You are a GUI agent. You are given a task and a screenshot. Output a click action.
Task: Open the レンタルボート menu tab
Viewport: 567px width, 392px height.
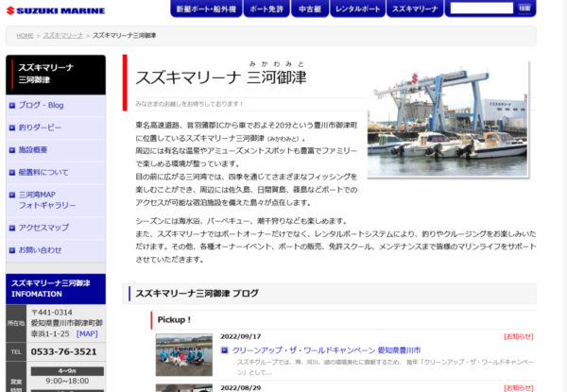point(357,9)
